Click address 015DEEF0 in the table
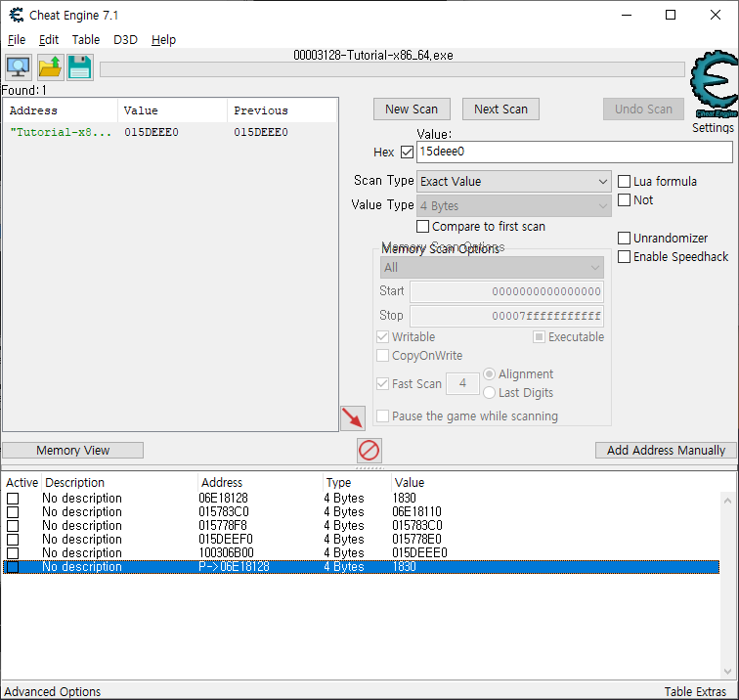The width and height of the screenshot is (739, 700). pos(226,540)
